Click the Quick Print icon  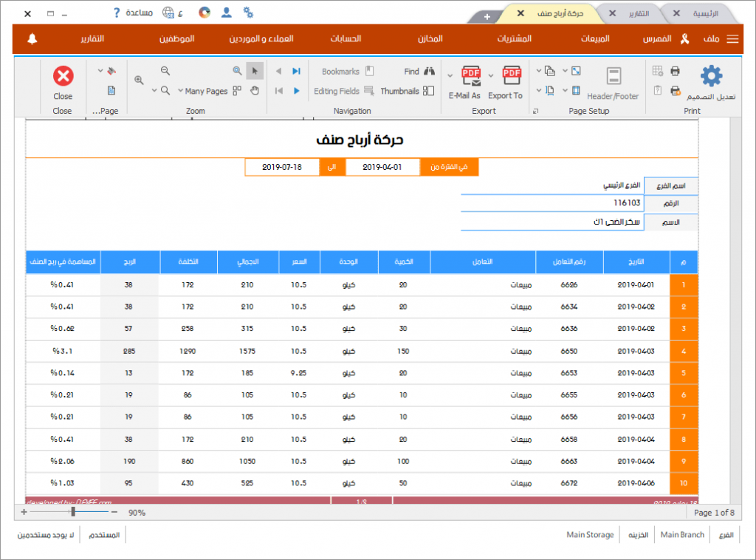(x=675, y=91)
